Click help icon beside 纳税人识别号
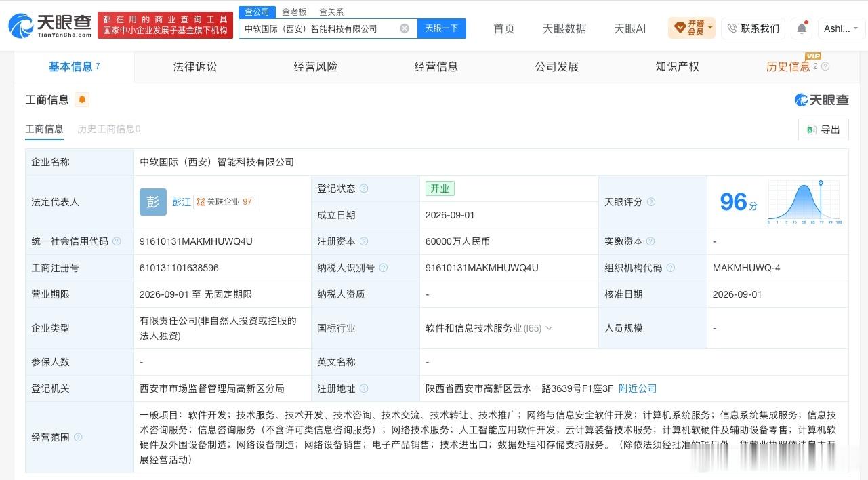 pyautogui.click(x=384, y=268)
